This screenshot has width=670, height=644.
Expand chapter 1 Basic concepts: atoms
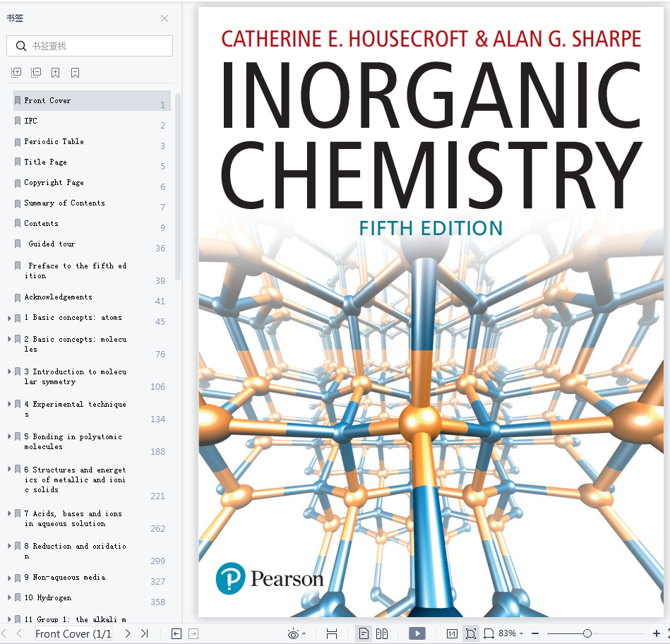pos(9,318)
